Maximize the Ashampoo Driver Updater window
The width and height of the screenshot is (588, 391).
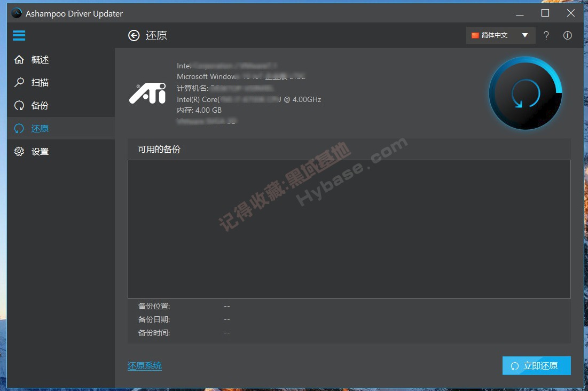pyautogui.click(x=545, y=13)
